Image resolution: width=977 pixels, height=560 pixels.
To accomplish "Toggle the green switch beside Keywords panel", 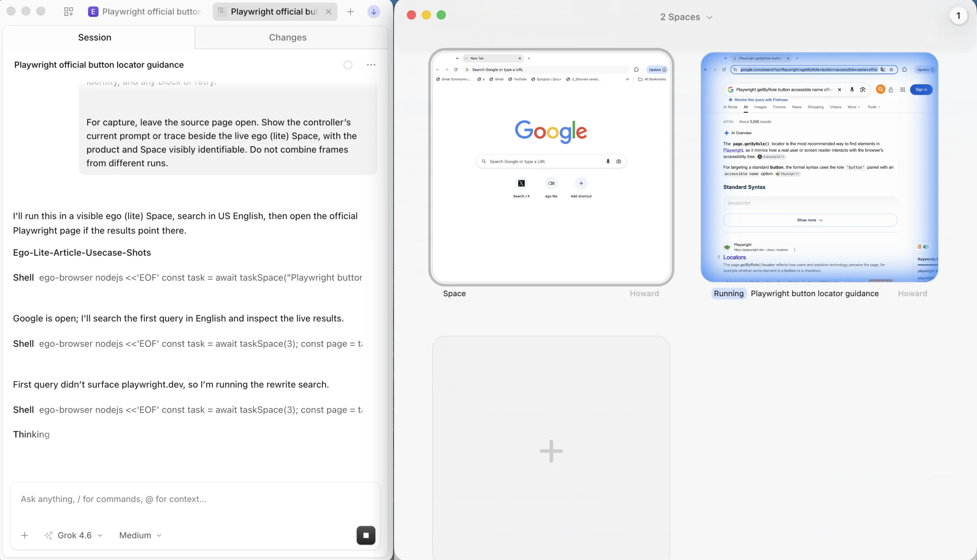I will (926, 247).
